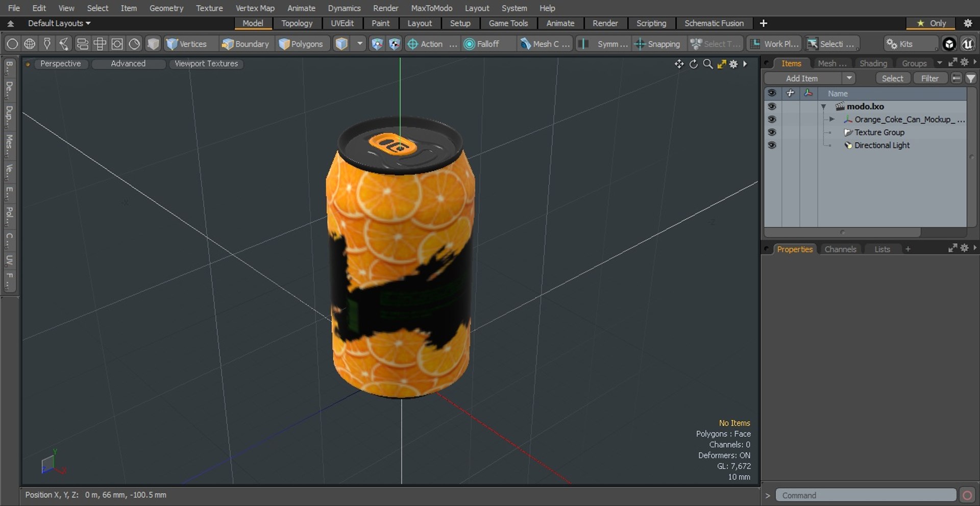Click the Viewport Textures button
The width and height of the screenshot is (980, 506).
coord(206,64)
